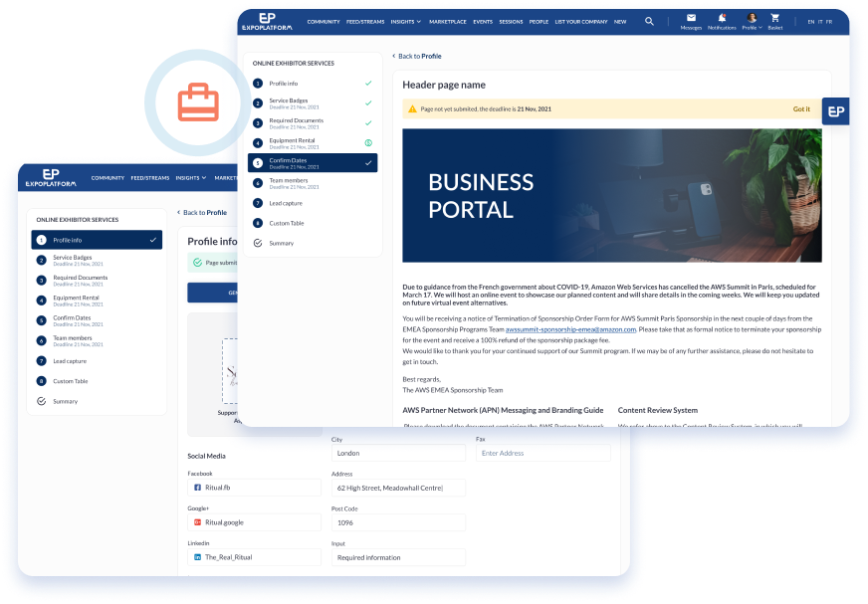Click green checkmark of Profile info in front sidebar
Image resolution: width=868 pixels, height=604 pixels.
368,83
